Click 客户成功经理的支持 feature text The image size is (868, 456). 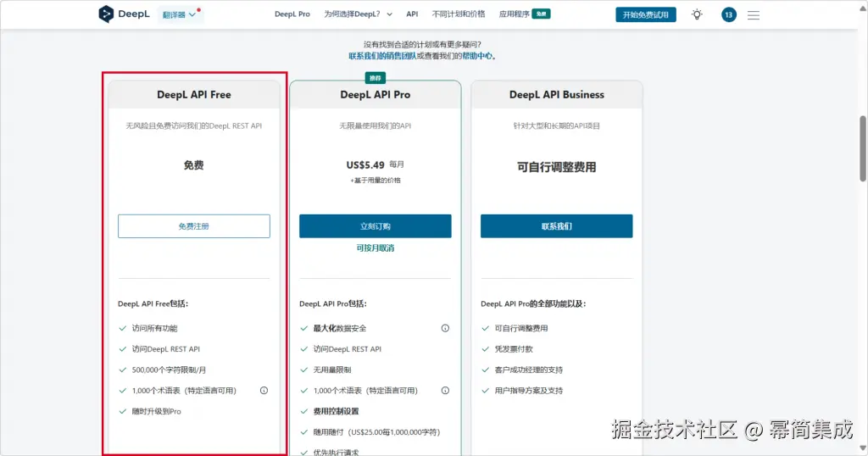click(x=529, y=370)
